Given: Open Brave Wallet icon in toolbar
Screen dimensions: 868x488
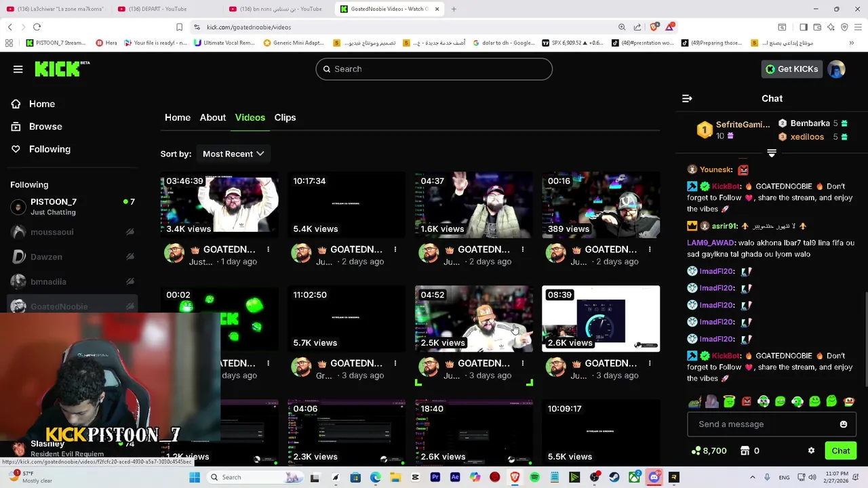Looking at the screenshot, I should [x=817, y=27].
